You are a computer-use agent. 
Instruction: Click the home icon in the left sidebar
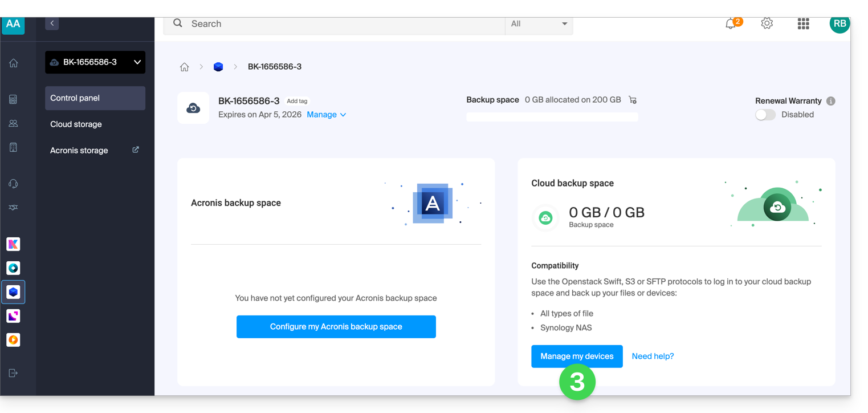coord(14,63)
